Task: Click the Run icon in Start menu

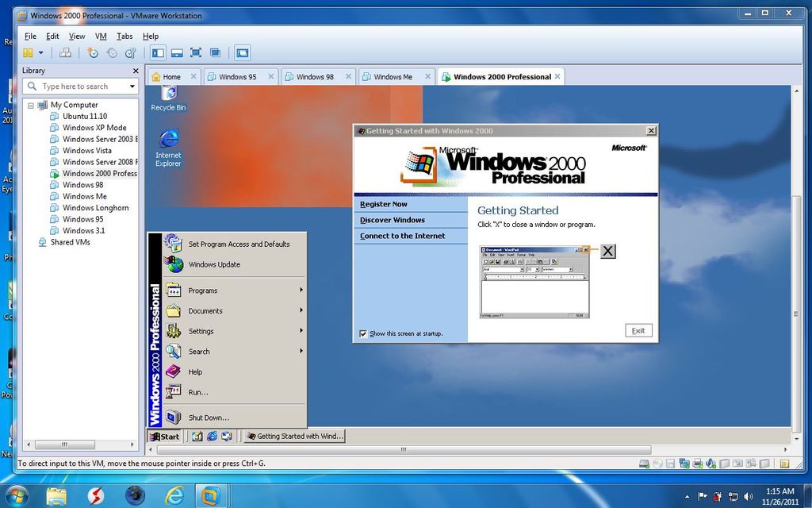Action: (173, 392)
